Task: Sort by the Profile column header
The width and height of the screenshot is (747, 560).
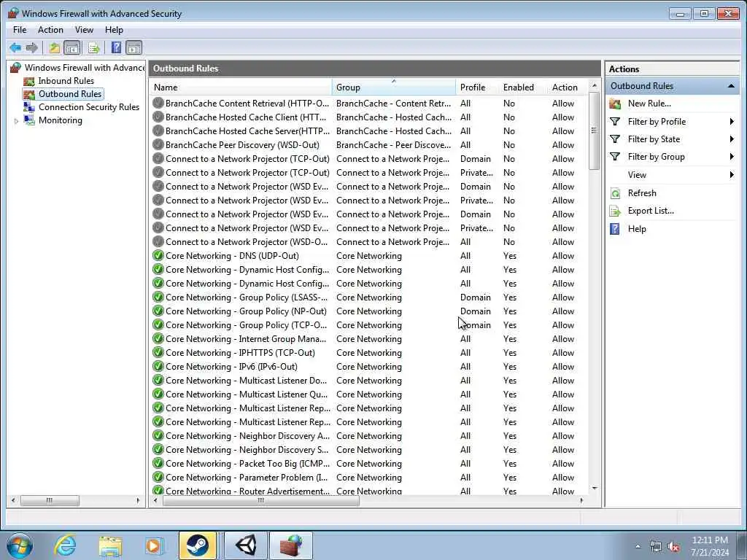Action: (x=477, y=87)
